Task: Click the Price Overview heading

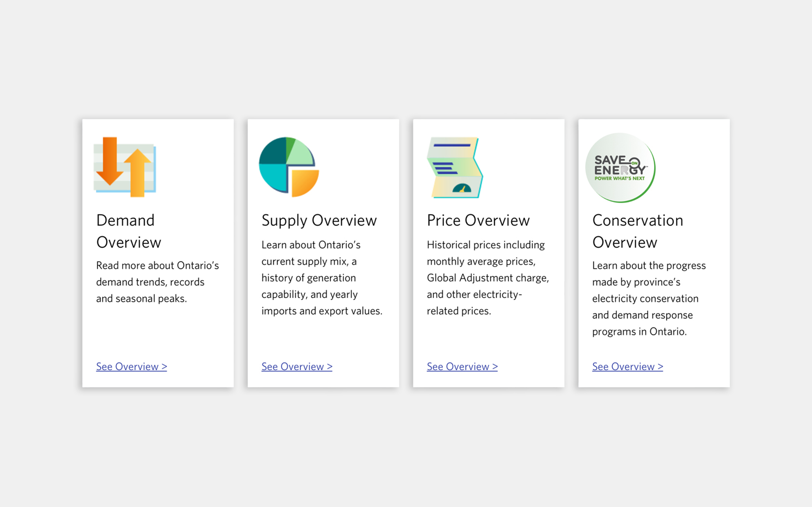Action: tap(478, 220)
